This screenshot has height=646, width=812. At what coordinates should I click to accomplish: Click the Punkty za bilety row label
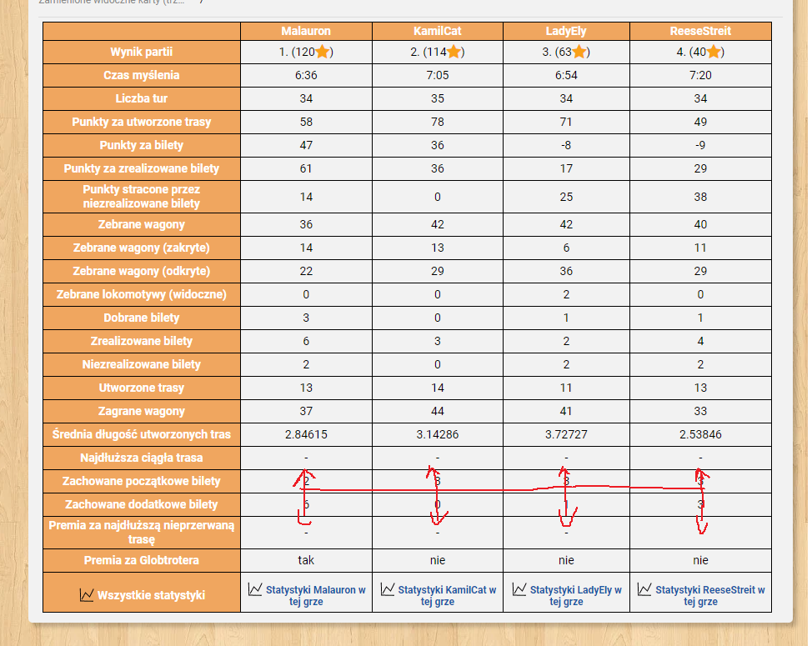point(142,145)
